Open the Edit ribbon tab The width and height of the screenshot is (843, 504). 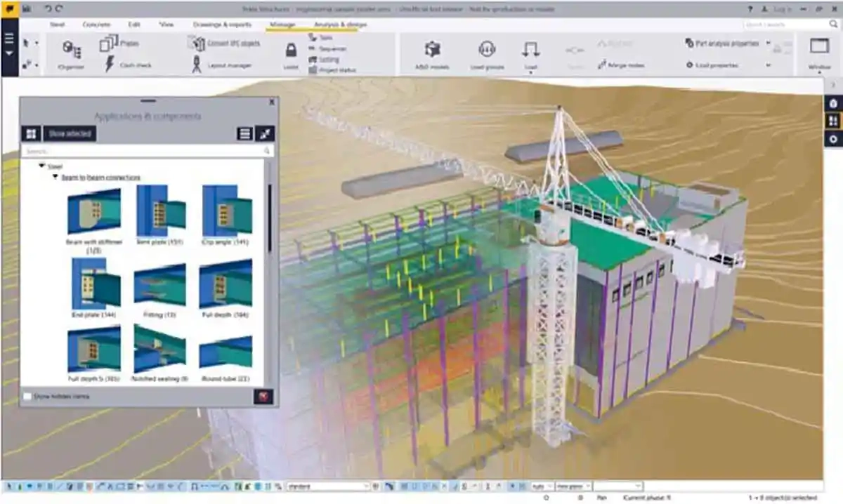coord(134,24)
